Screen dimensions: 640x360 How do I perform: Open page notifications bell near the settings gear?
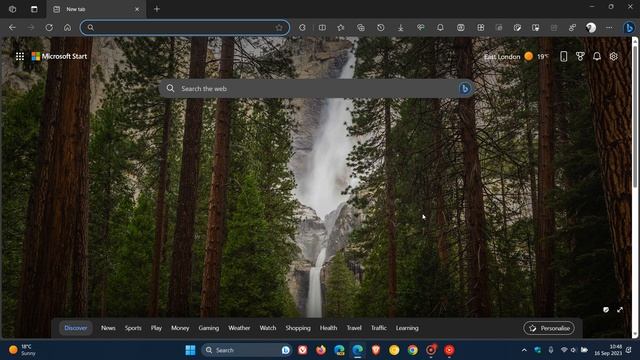(x=597, y=56)
